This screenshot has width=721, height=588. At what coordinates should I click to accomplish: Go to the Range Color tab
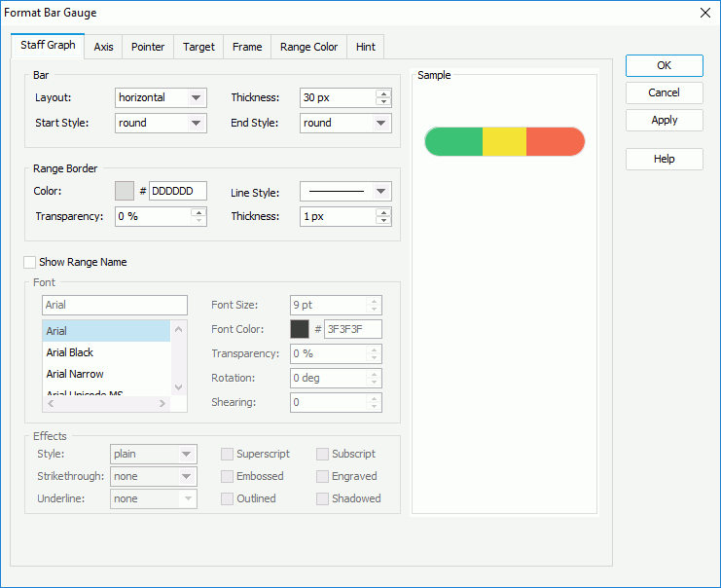(x=308, y=47)
